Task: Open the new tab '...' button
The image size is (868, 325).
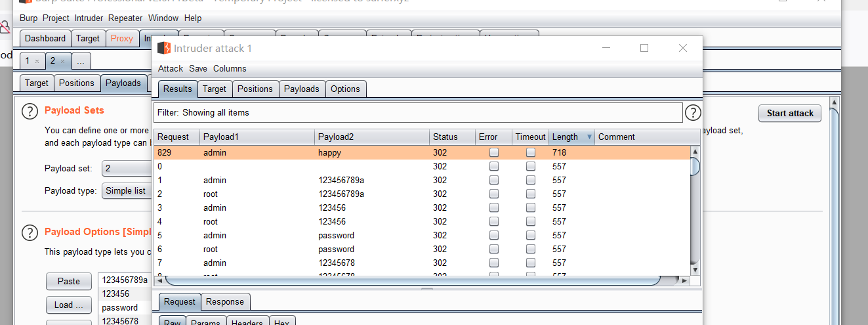Action: (80, 61)
